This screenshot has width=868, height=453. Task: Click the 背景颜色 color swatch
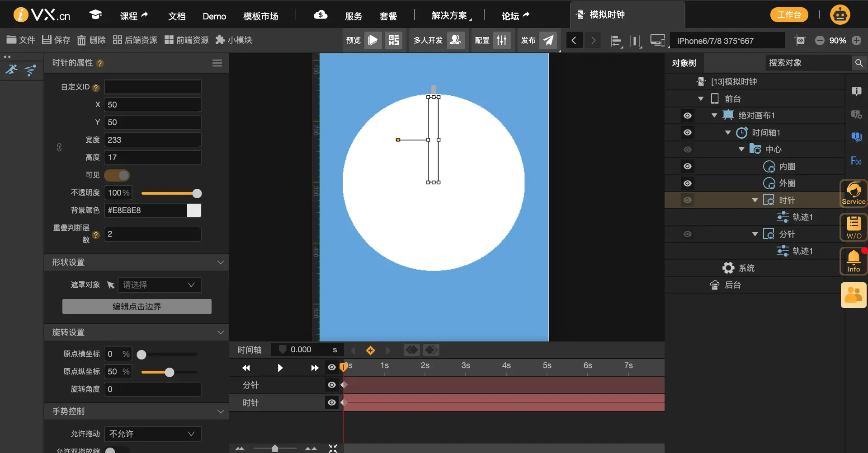coord(194,210)
